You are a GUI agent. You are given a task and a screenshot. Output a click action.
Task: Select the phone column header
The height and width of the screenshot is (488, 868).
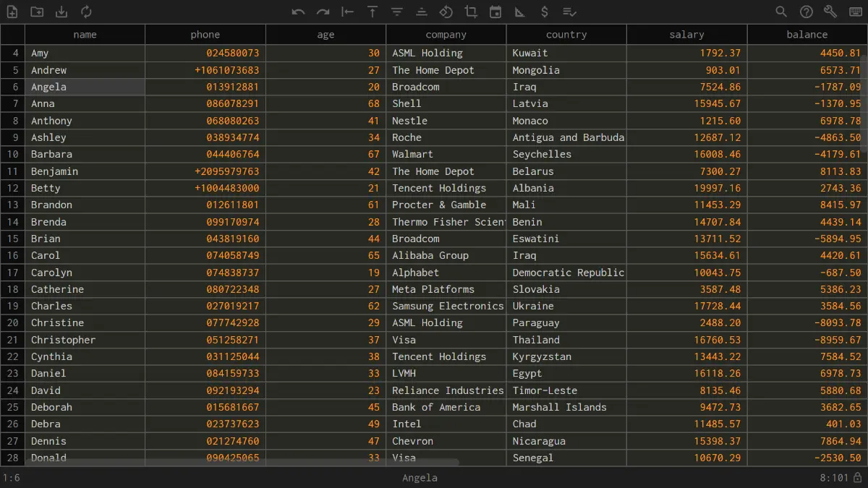coord(205,35)
